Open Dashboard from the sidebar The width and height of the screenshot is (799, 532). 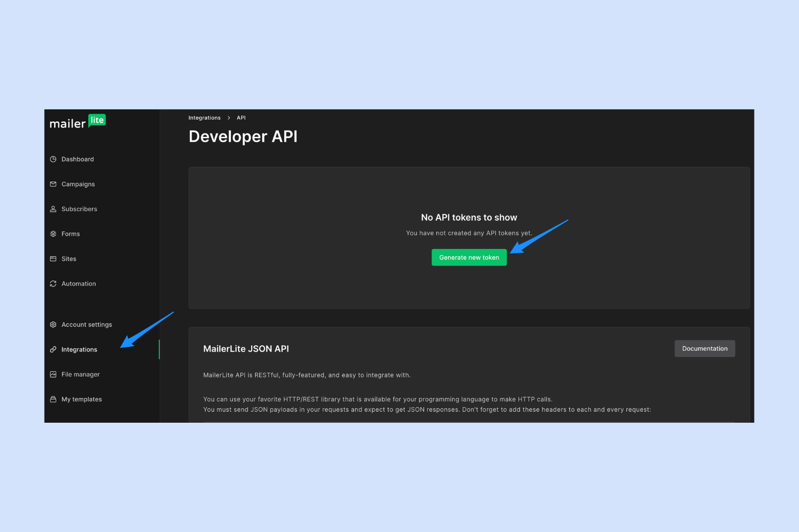coord(77,159)
